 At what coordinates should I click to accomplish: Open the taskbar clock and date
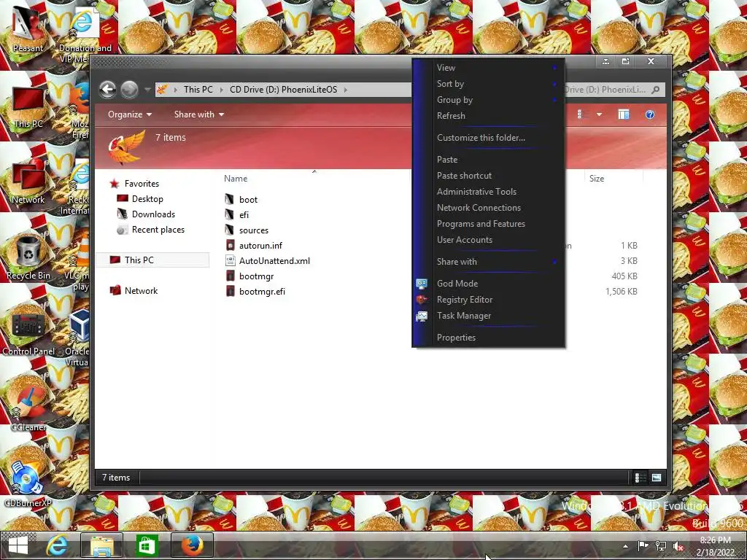pos(716,546)
